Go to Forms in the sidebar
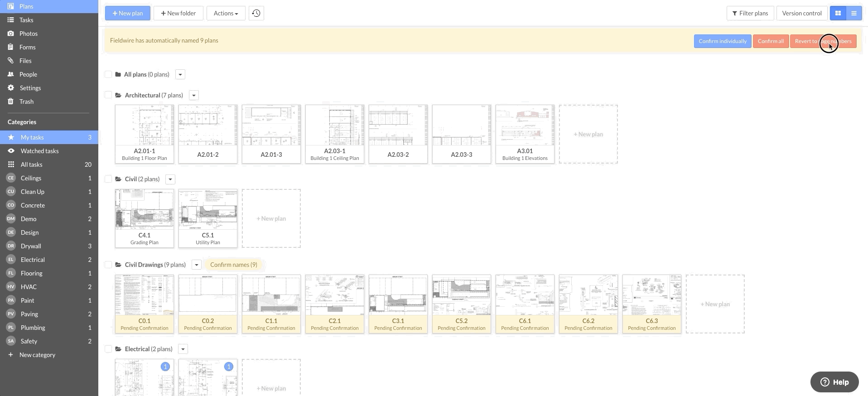The width and height of the screenshot is (868, 396). pos(27,47)
